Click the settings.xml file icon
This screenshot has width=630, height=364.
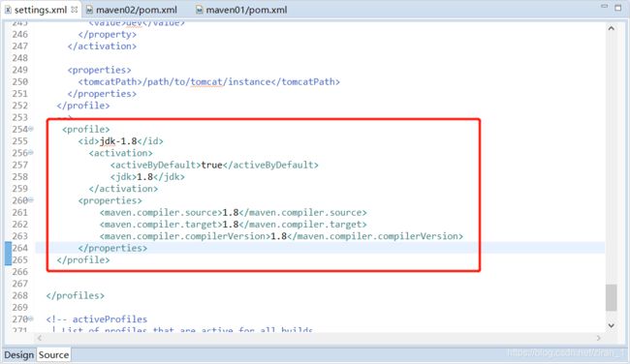coord(8,10)
